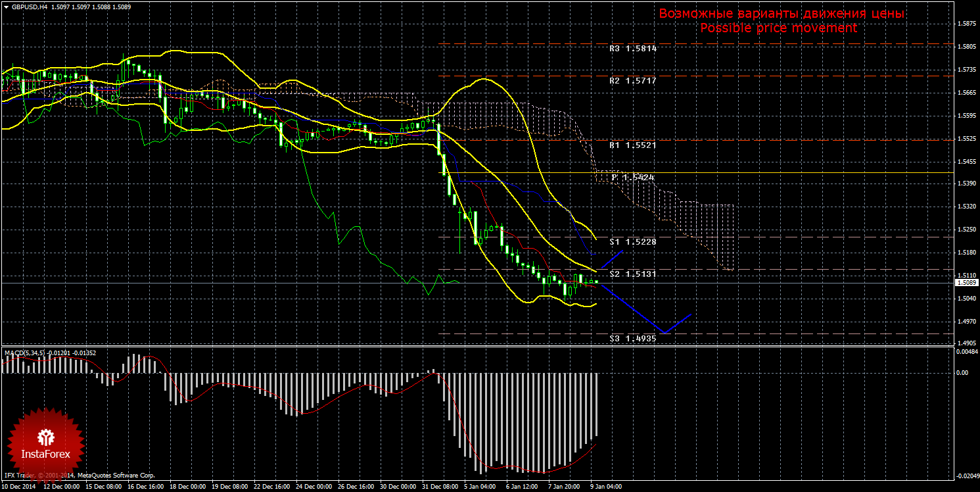This screenshot has height=492, width=980.
Task: Click the 0.00484 MACD scale value
Action: 968,352
